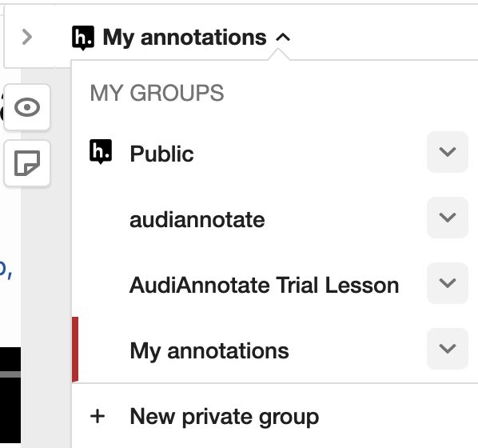Expand AudiAnnotate Trial Lesson group options

[x=447, y=283]
